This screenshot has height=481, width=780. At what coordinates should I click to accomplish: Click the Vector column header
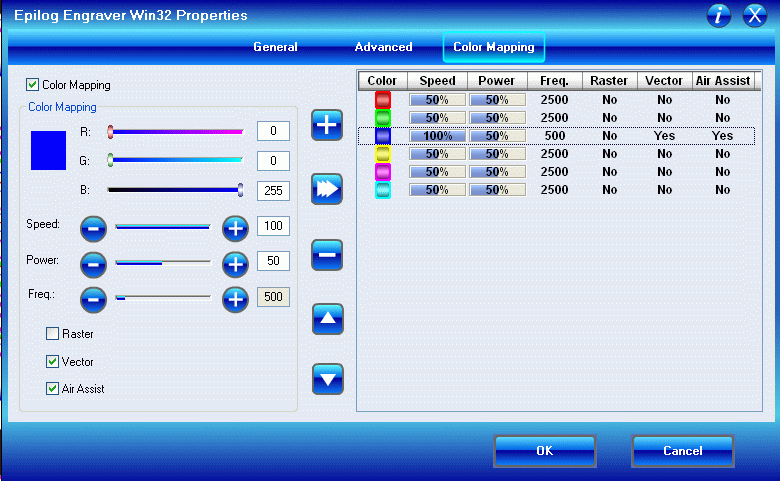(x=664, y=81)
